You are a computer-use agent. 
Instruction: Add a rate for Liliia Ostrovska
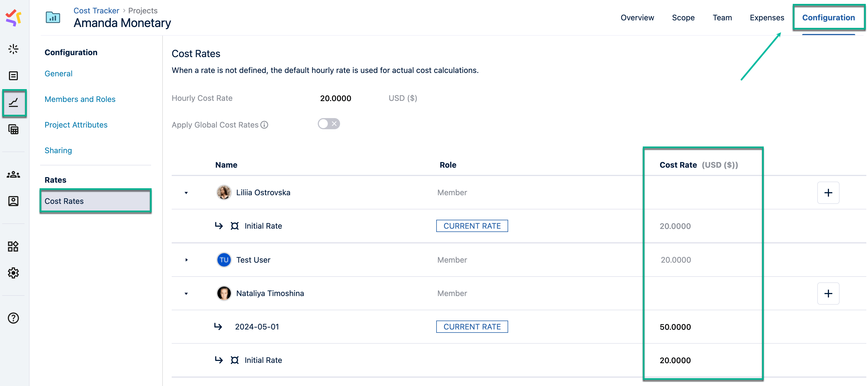pos(828,193)
